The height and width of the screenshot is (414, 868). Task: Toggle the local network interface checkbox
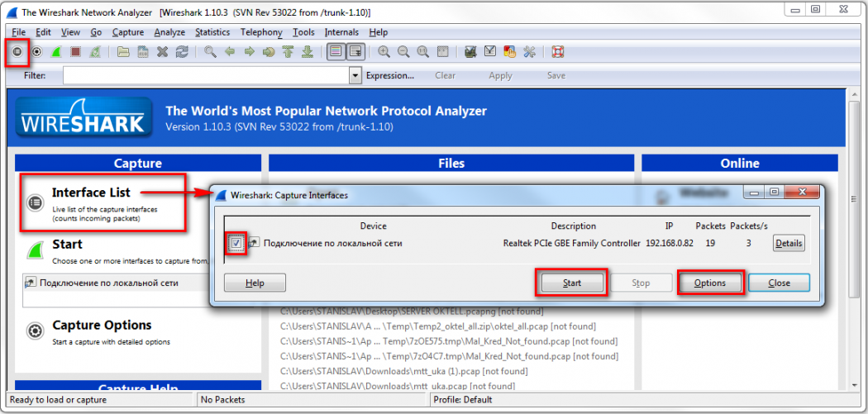point(236,243)
